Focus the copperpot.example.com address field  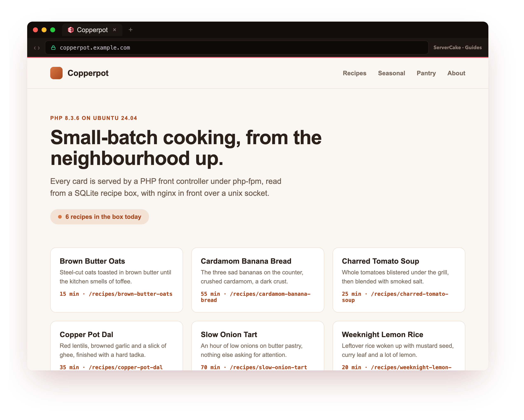[x=237, y=48]
